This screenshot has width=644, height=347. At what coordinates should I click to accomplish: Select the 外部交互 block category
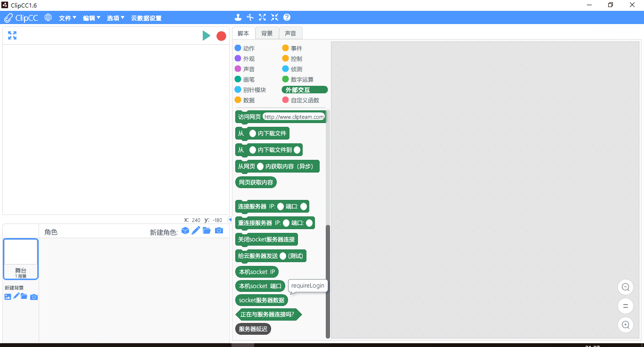[x=305, y=90]
